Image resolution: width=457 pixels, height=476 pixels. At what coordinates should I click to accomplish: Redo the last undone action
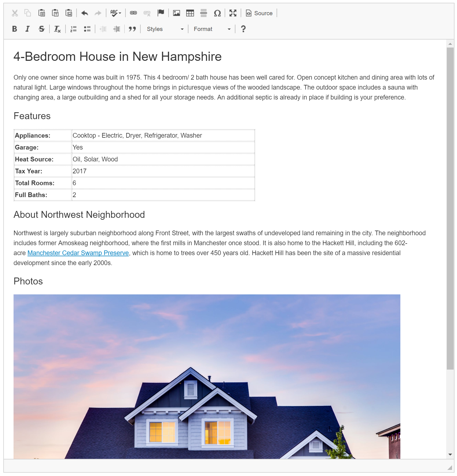(98, 13)
